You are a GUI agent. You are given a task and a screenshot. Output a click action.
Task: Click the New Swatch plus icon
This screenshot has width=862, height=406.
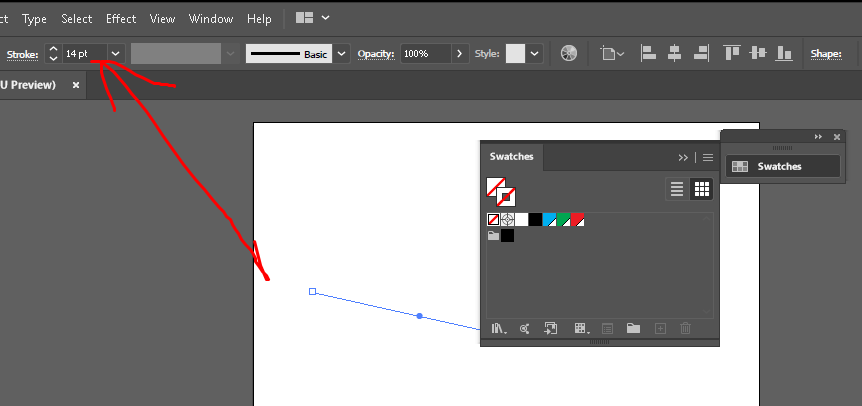(660, 329)
